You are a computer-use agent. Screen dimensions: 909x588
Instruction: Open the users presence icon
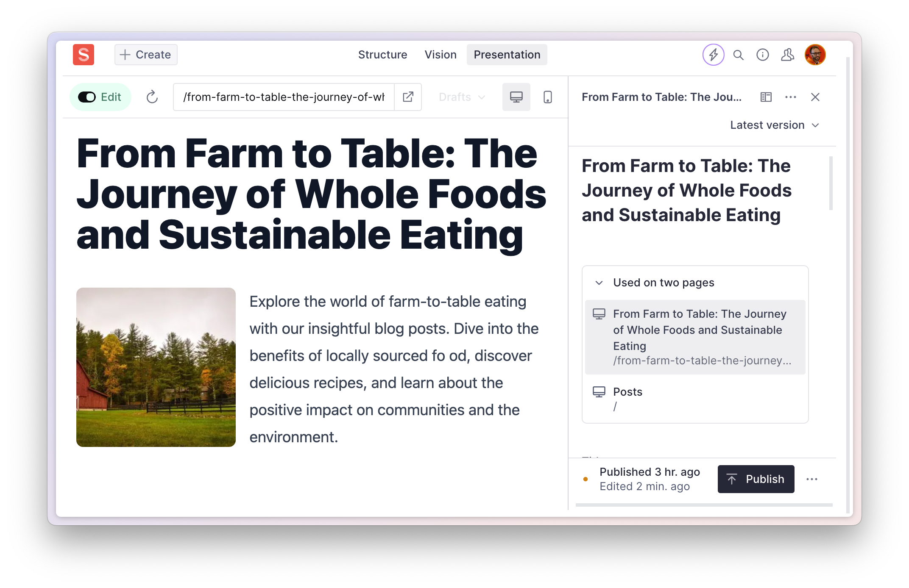click(x=787, y=55)
